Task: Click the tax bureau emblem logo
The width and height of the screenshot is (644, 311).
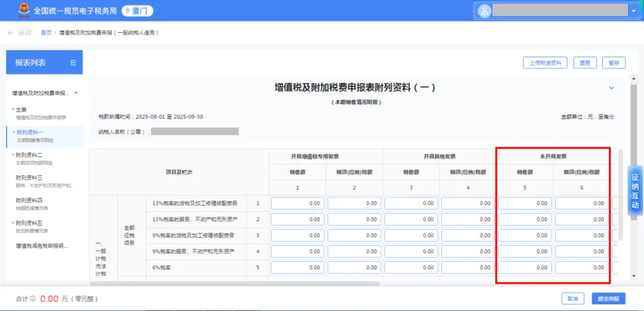Action: pos(12,11)
